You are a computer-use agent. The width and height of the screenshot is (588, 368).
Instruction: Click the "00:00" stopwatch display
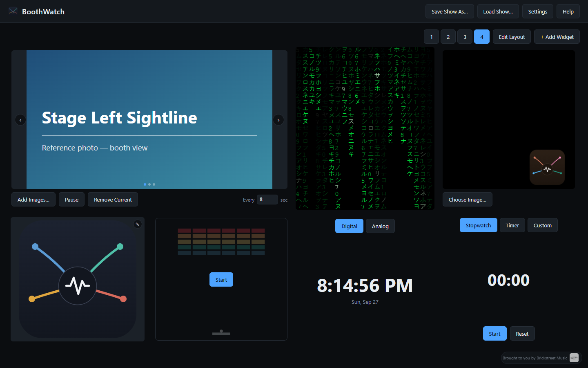(x=508, y=280)
